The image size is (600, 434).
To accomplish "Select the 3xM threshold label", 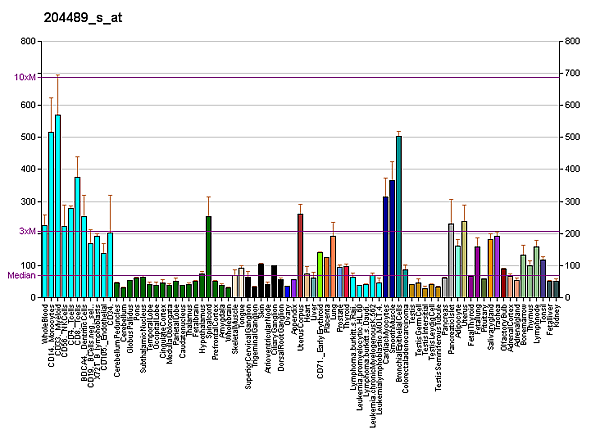I will click(28, 231).
